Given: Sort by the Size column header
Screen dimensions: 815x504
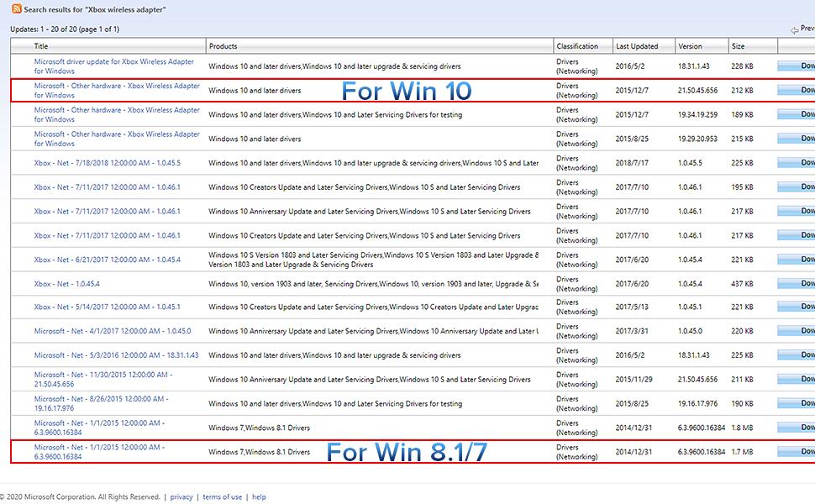Looking at the screenshot, I should 738,46.
